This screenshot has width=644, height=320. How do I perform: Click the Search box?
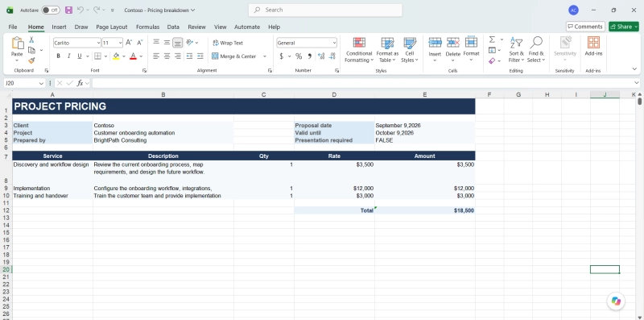click(325, 10)
